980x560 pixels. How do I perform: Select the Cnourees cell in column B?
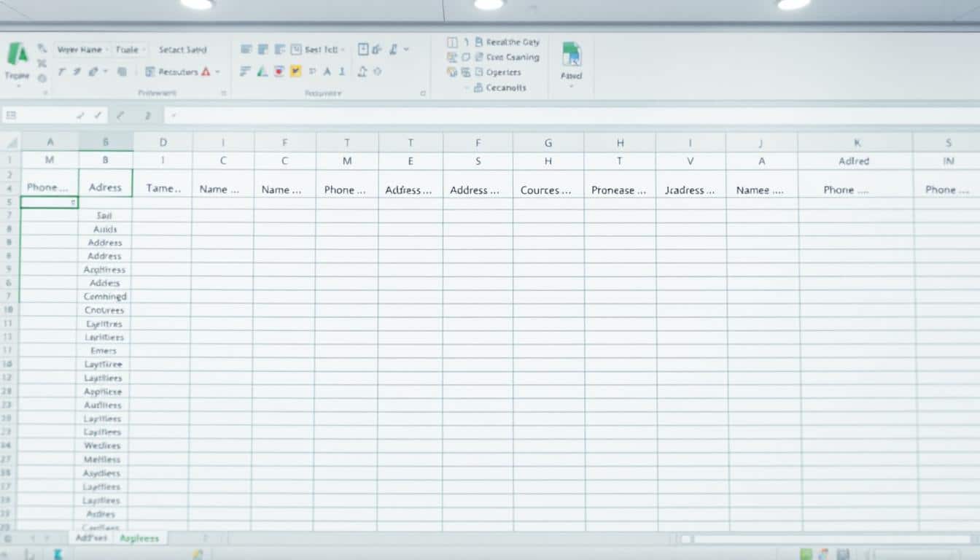tap(105, 310)
